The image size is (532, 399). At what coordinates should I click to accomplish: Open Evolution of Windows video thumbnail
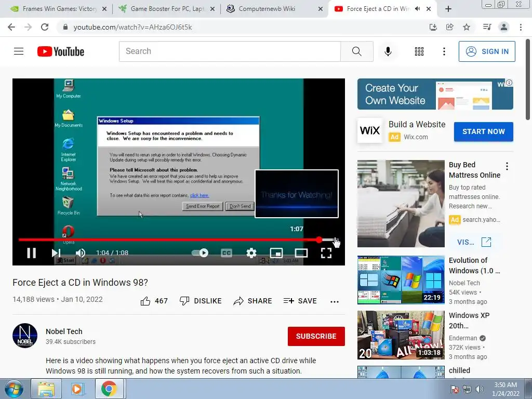pyautogui.click(x=401, y=280)
